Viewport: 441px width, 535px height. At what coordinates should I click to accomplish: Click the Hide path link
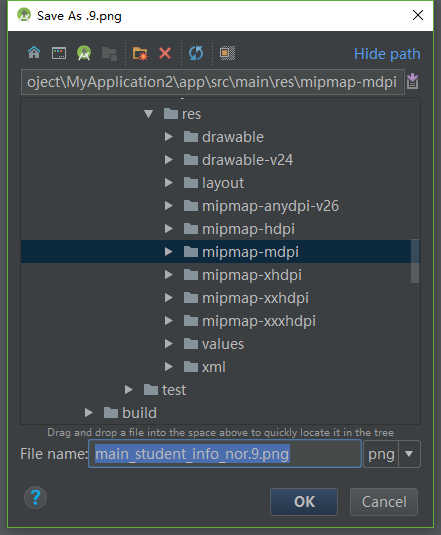pyautogui.click(x=387, y=54)
